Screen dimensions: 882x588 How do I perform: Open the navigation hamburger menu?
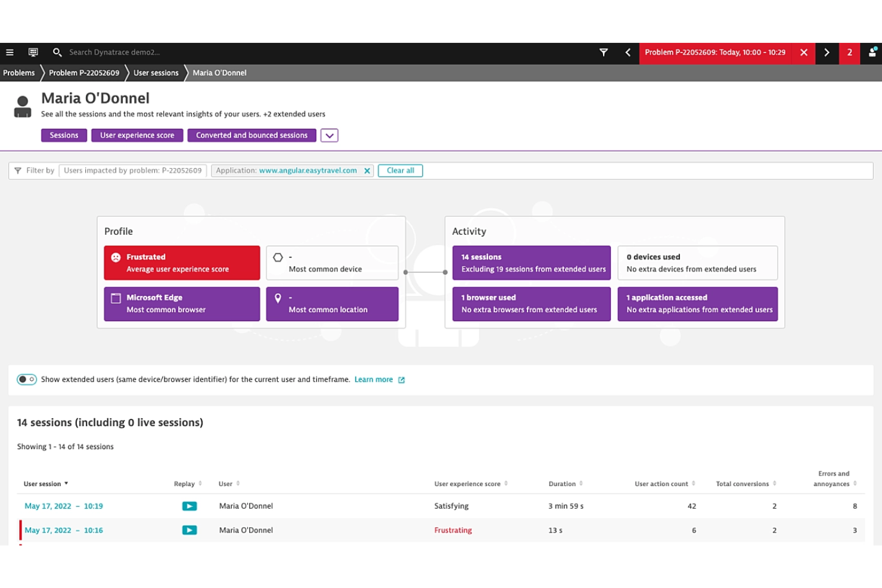coord(10,52)
